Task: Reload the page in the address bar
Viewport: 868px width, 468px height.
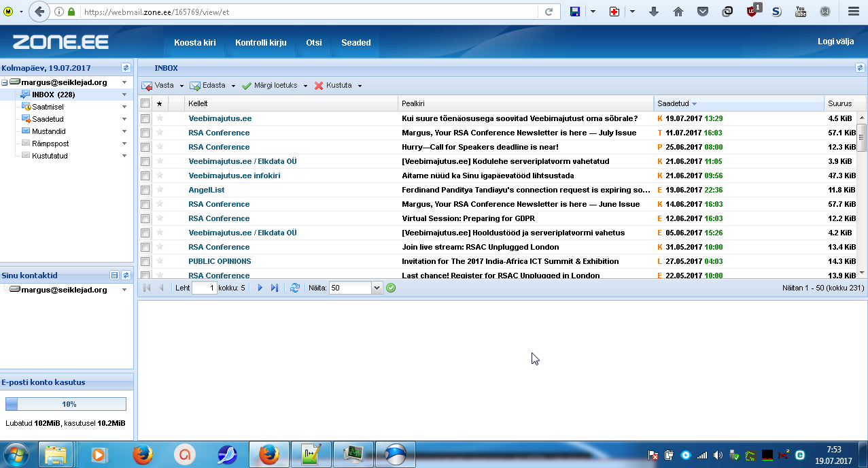Action: point(549,12)
